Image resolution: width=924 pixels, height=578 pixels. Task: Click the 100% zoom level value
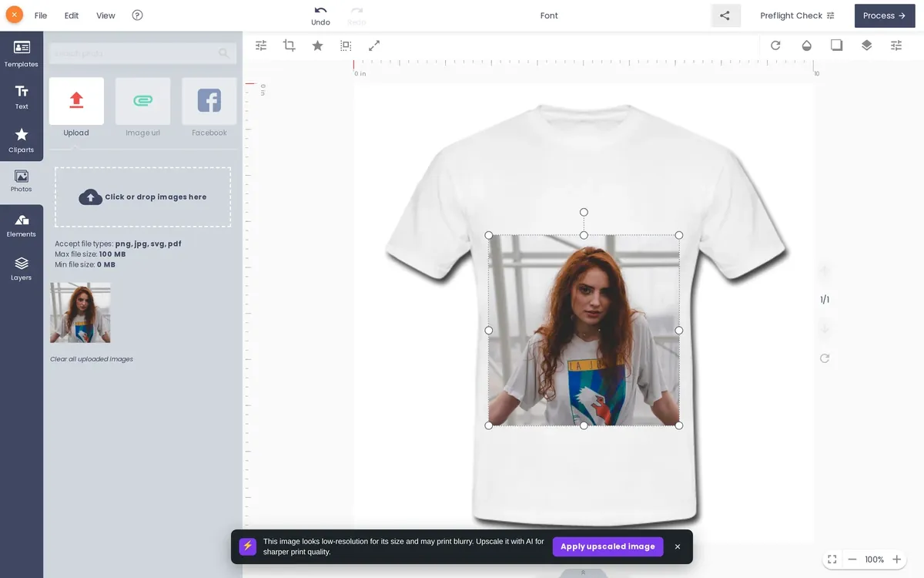[874, 560]
